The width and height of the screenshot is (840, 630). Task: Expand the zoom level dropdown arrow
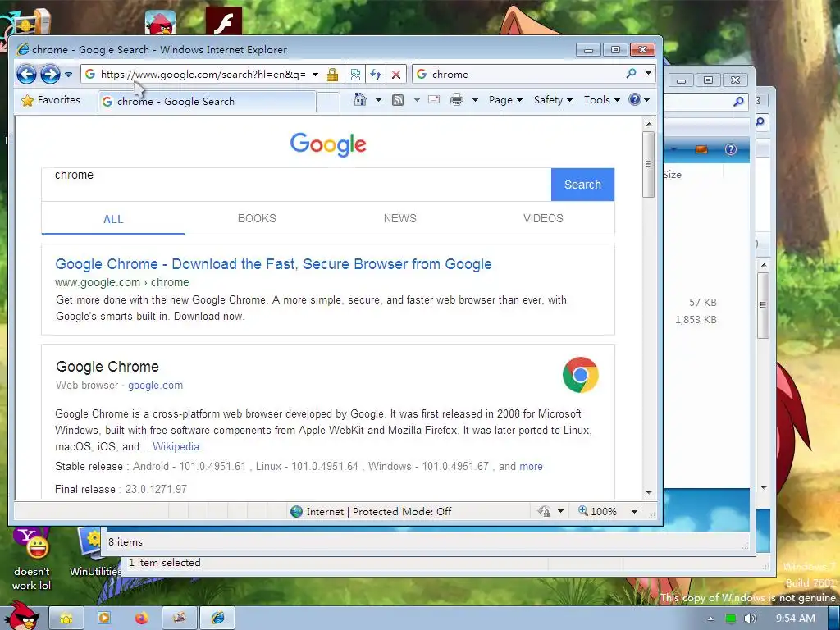coord(634,512)
